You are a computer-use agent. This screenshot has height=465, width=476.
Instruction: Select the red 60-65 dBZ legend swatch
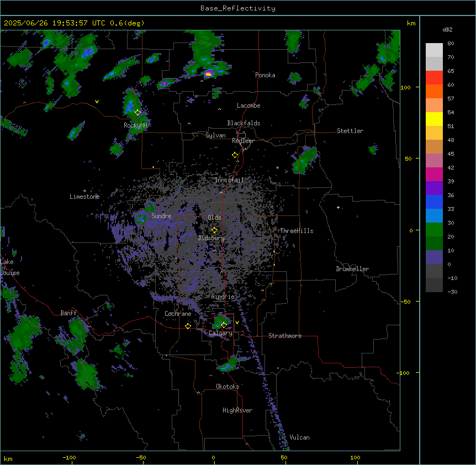coord(434,78)
